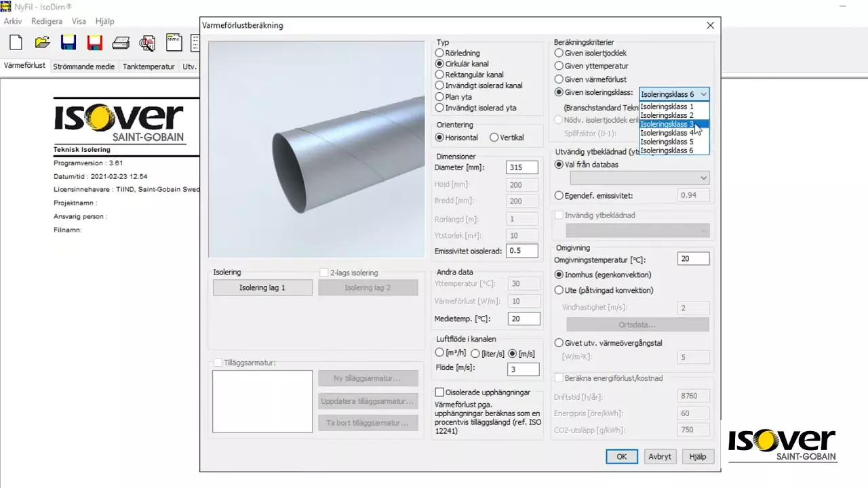This screenshot has height=488, width=868.
Task: Switch to the Värmeförlust tab
Action: click(24, 66)
